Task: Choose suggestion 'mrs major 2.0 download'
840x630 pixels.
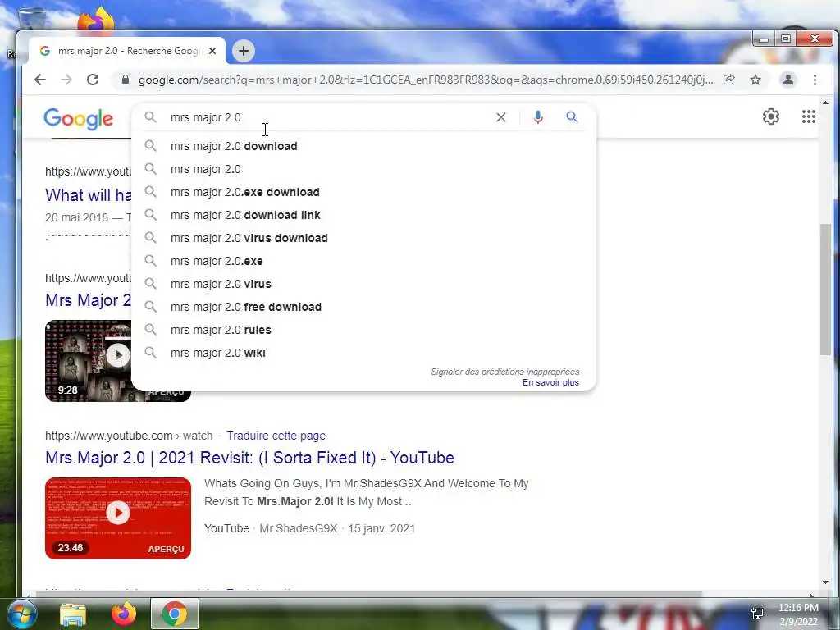Action: coord(363,146)
